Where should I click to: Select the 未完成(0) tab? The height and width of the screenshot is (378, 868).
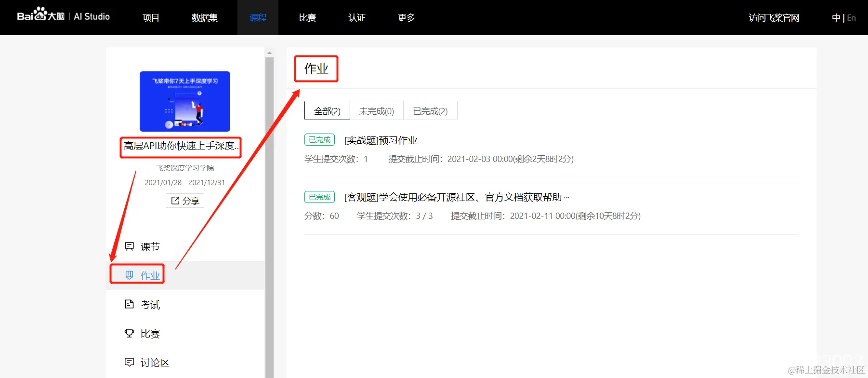[x=377, y=111]
